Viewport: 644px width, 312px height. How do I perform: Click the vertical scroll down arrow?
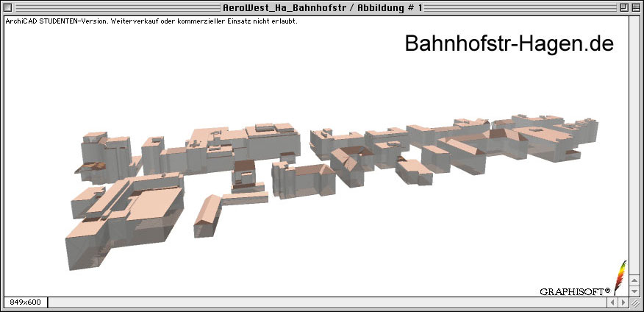636,291
